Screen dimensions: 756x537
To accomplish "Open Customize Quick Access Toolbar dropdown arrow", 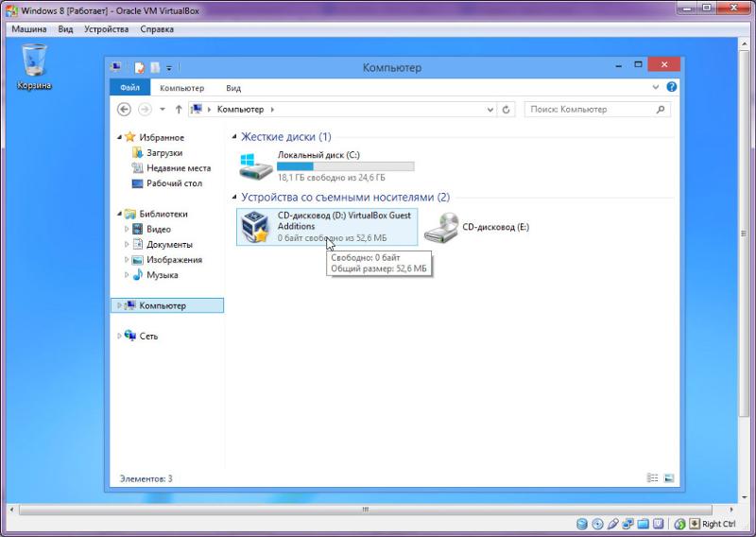I will click(x=169, y=68).
